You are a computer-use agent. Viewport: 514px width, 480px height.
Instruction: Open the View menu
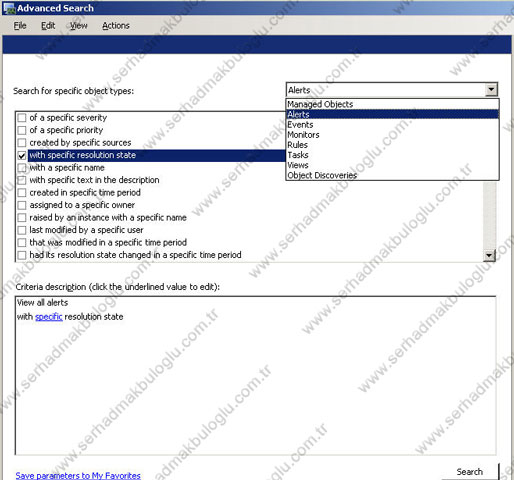coord(79,26)
